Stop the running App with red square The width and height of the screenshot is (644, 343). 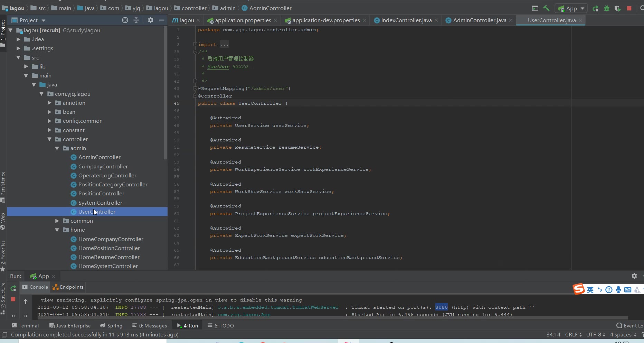click(629, 8)
